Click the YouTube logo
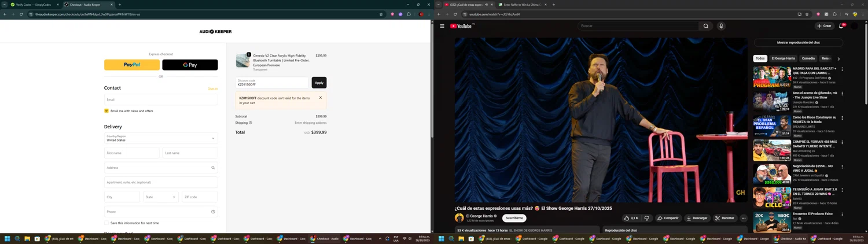Screen dimensions: 868x244 pyautogui.click(x=461, y=26)
